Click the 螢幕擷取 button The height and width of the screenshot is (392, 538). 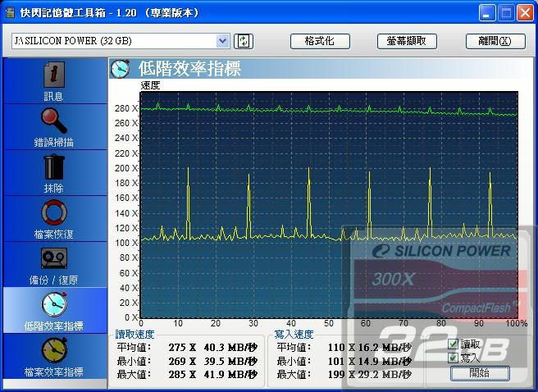(x=407, y=41)
